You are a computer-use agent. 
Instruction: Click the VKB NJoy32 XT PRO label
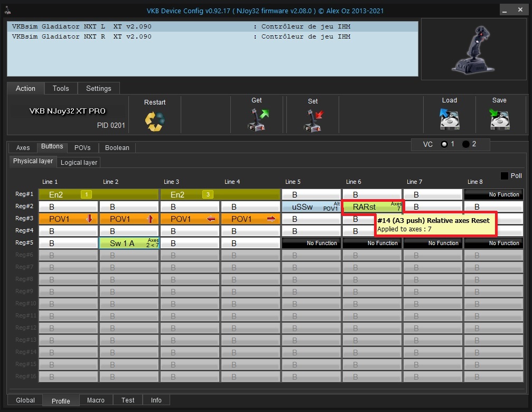[x=67, y=111]
